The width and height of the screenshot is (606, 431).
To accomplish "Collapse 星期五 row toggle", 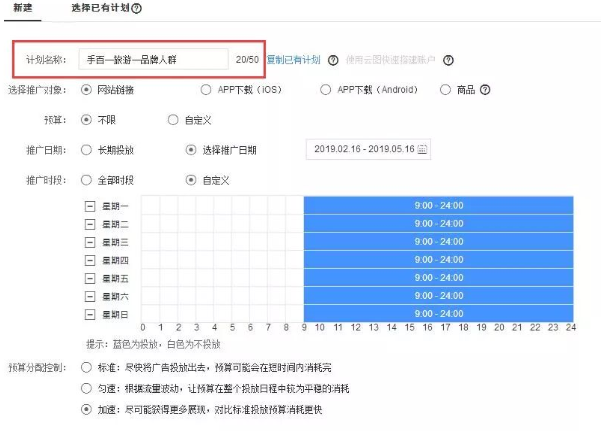I will click(90, 278).
